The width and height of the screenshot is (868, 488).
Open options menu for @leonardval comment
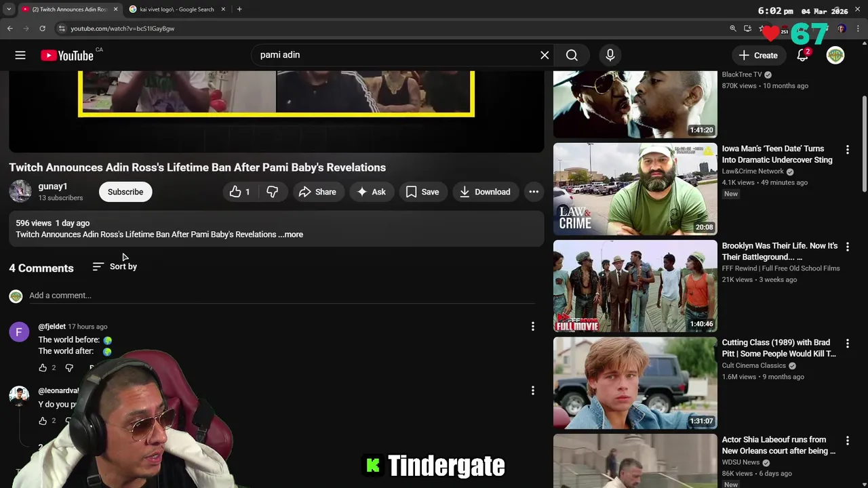(x=533, y=390)
